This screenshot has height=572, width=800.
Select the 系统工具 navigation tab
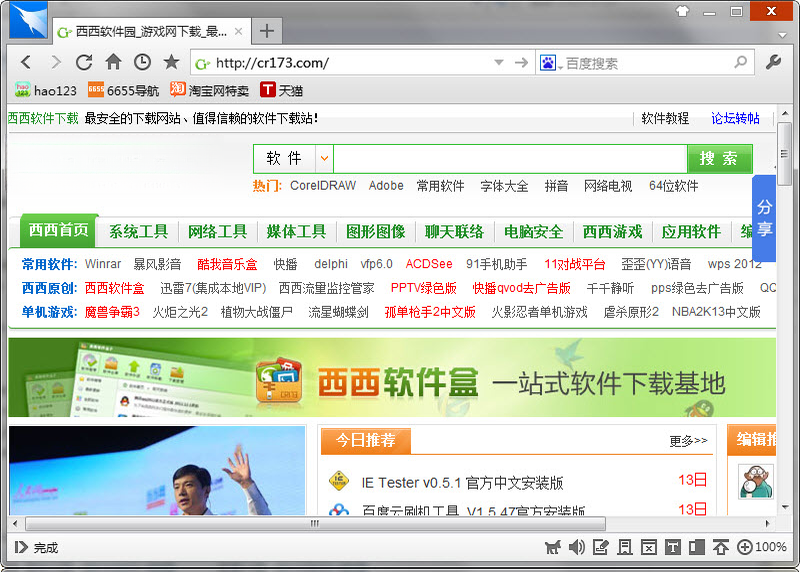click(138, 232)
